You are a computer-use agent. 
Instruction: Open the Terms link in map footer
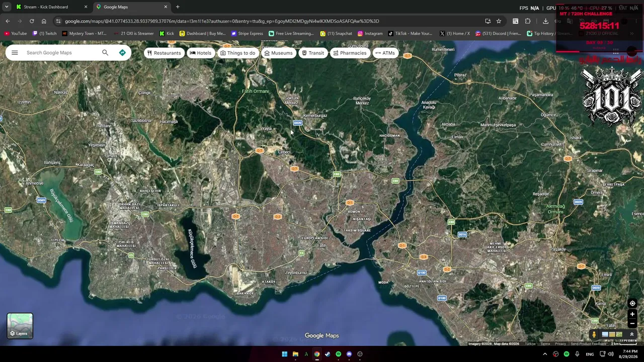[x=545, y=344]
